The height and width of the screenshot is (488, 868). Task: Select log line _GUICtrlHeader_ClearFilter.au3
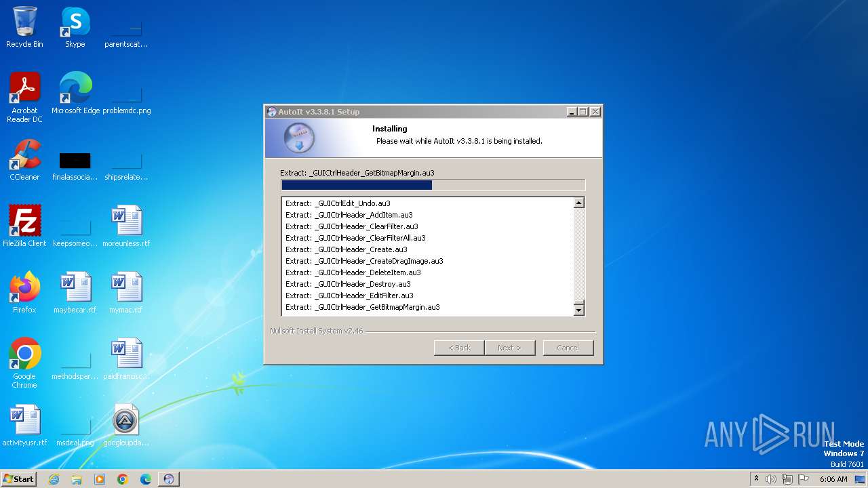(x=351, y=226)
